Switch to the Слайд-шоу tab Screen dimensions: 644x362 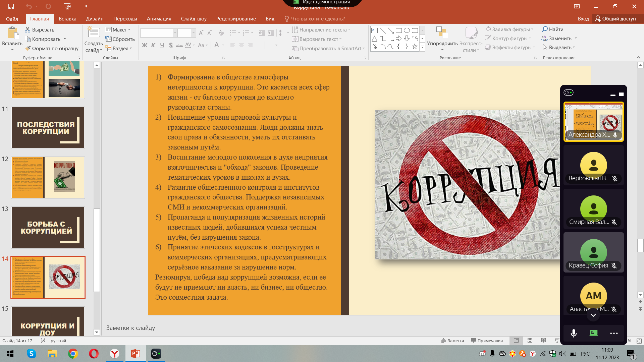[194, 19]
